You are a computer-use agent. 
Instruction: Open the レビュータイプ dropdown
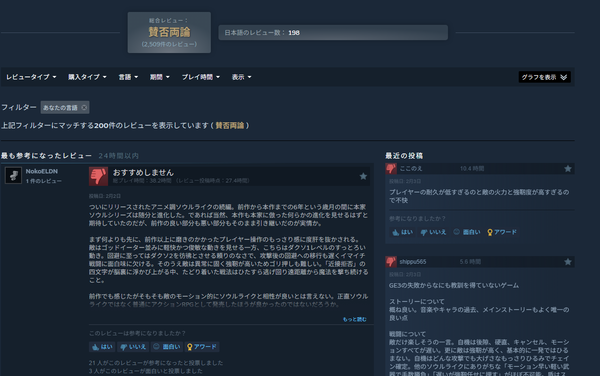[31, 77]
